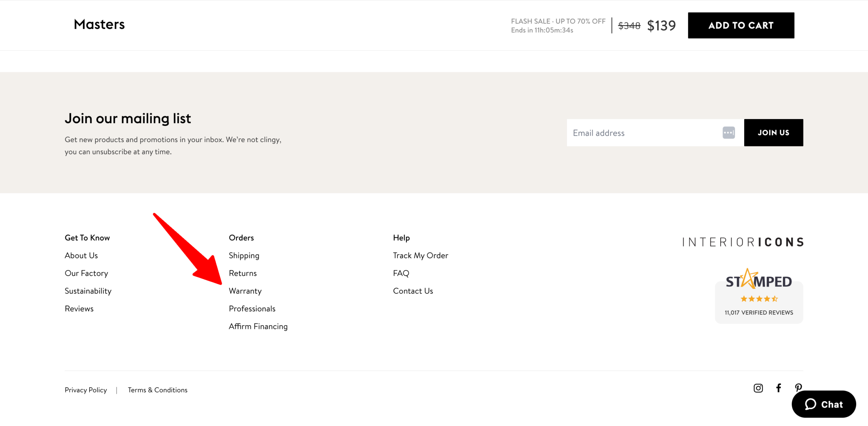Open the FAQ page

(x=401, y=273)
